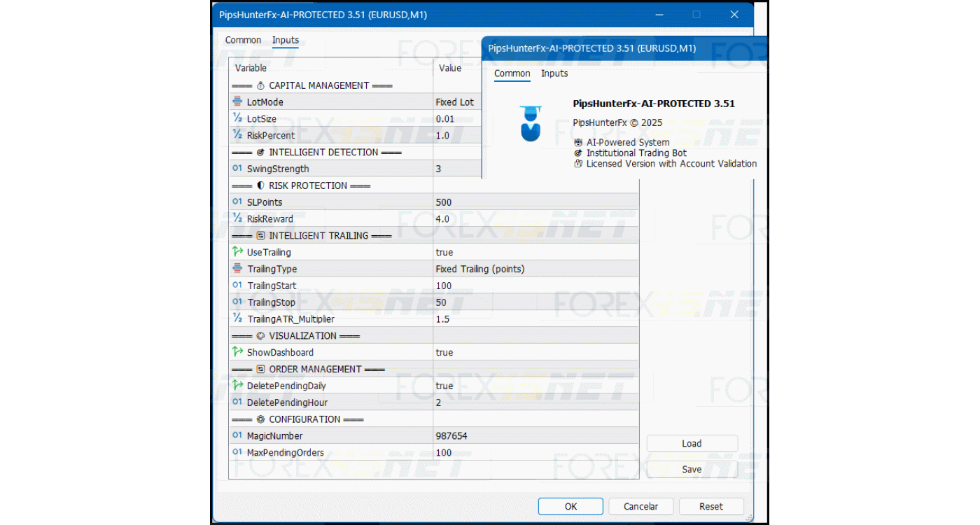980x525 pixels.
Task: Open the TrailingType Fixed Trailing dropdown
Action: coord(480,269)
